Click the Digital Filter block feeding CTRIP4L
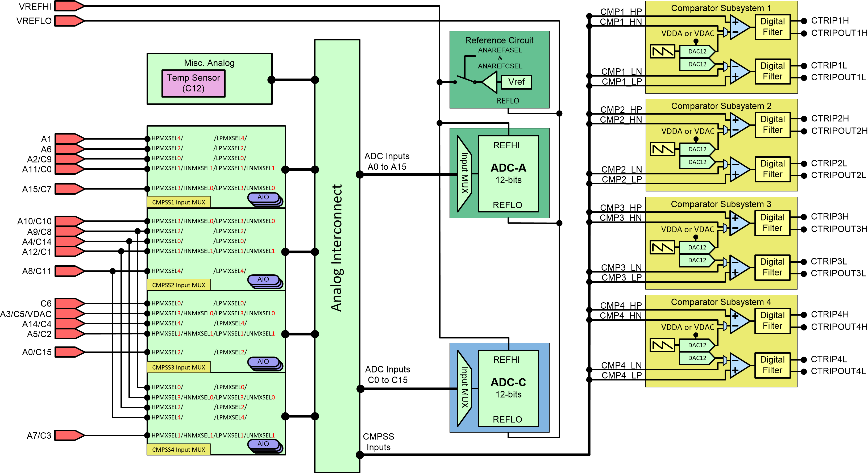Viewport: 868px width, 473px height. 773,365
